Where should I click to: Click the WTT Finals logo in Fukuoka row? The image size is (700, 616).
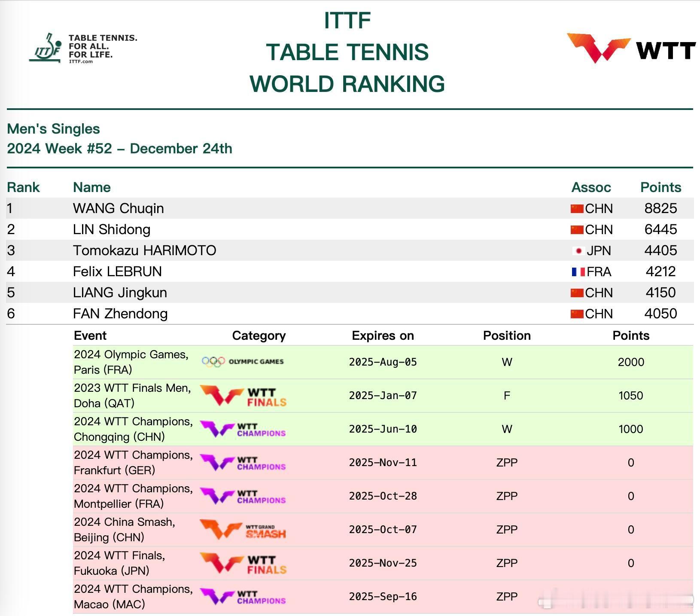pyautogui.click(x=243, y=563)
